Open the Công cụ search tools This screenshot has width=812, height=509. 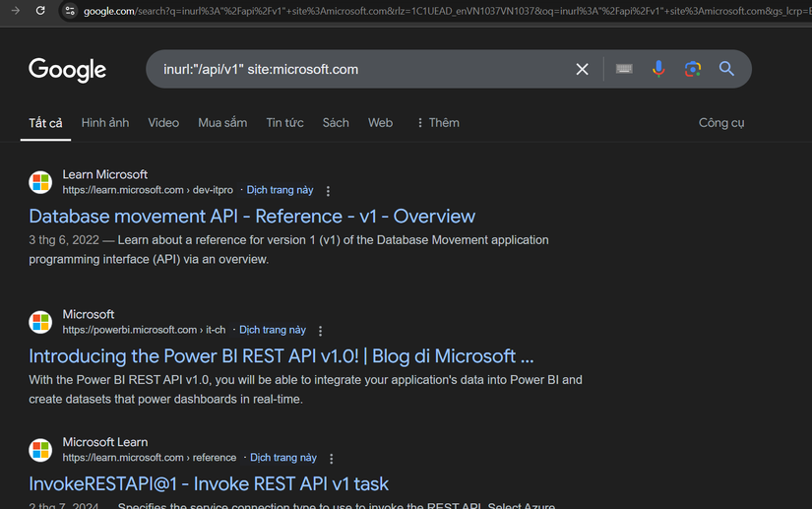[x=721, y=123]
